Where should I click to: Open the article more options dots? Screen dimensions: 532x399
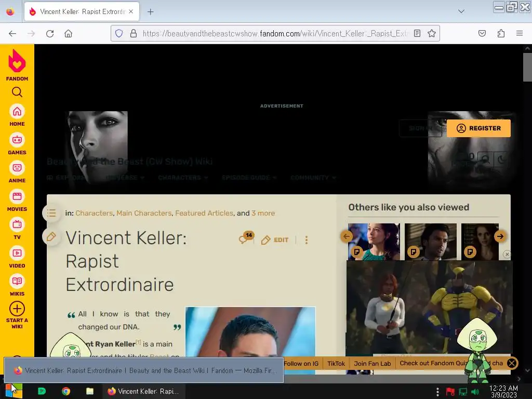307,240
